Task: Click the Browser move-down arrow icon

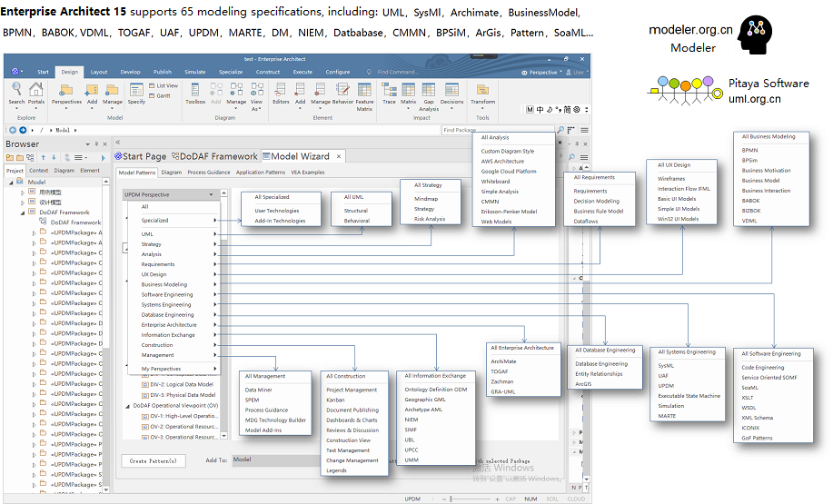Action: pyautogui.click(x=54, y=157)
